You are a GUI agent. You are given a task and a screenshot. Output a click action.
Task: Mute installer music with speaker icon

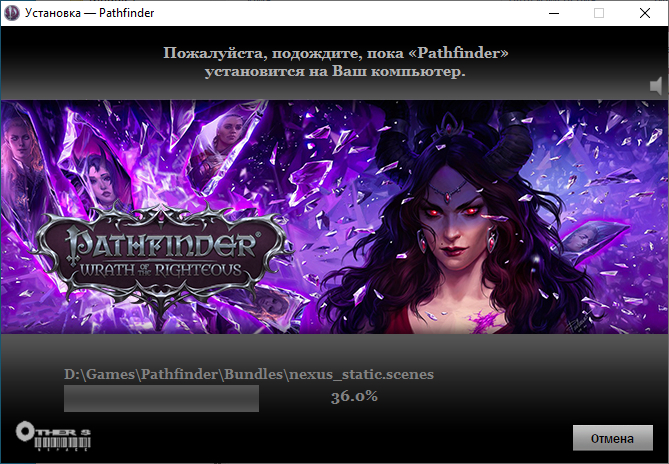point(656,87)
